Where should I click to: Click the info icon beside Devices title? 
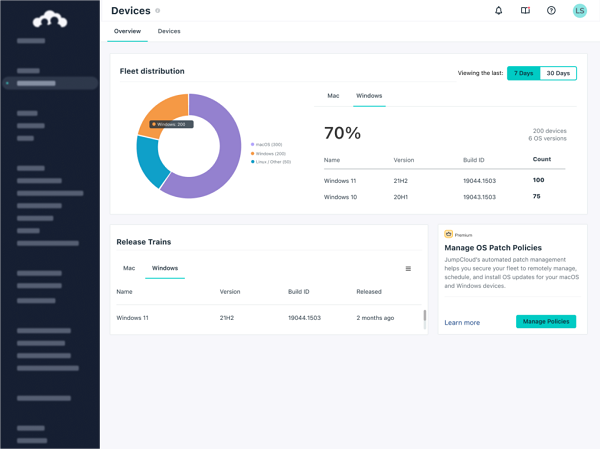(158, 11)
